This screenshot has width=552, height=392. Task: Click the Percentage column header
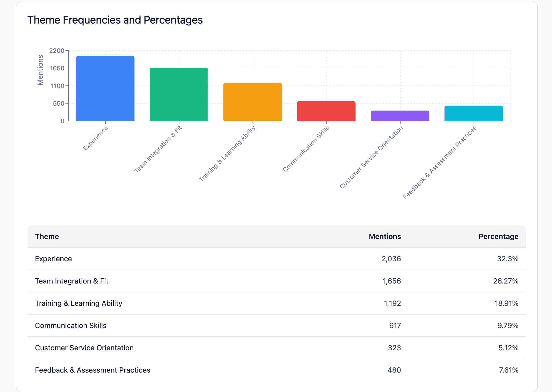(x=498, y=236)
